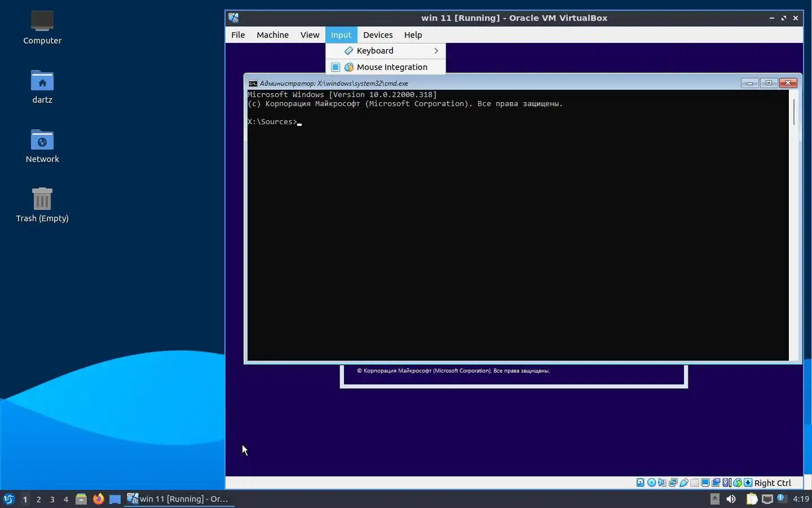Toggle the Mouse Integration checkbox

click(336, 67)
